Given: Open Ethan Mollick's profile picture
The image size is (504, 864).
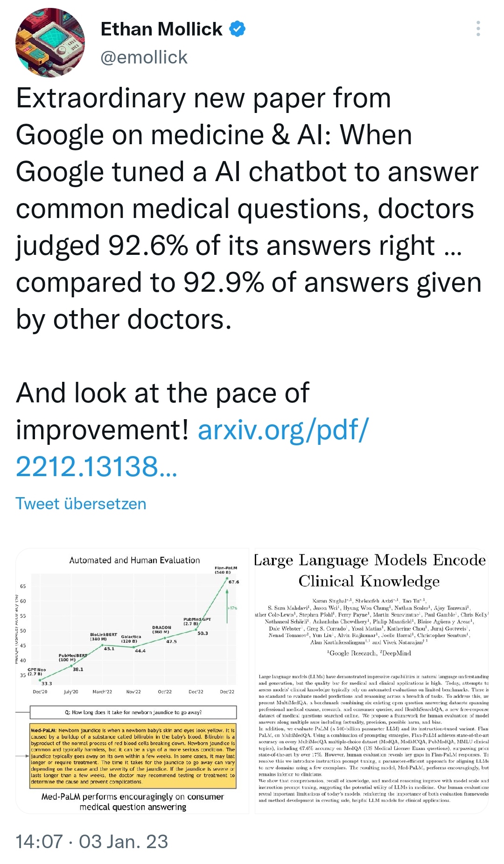Looking at the screenshot, I should tap(50, 42).
